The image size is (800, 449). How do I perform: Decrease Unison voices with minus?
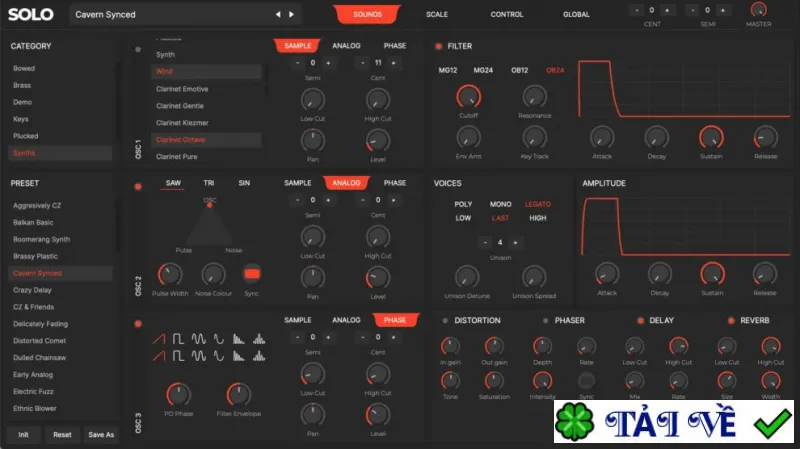(485, 243)
